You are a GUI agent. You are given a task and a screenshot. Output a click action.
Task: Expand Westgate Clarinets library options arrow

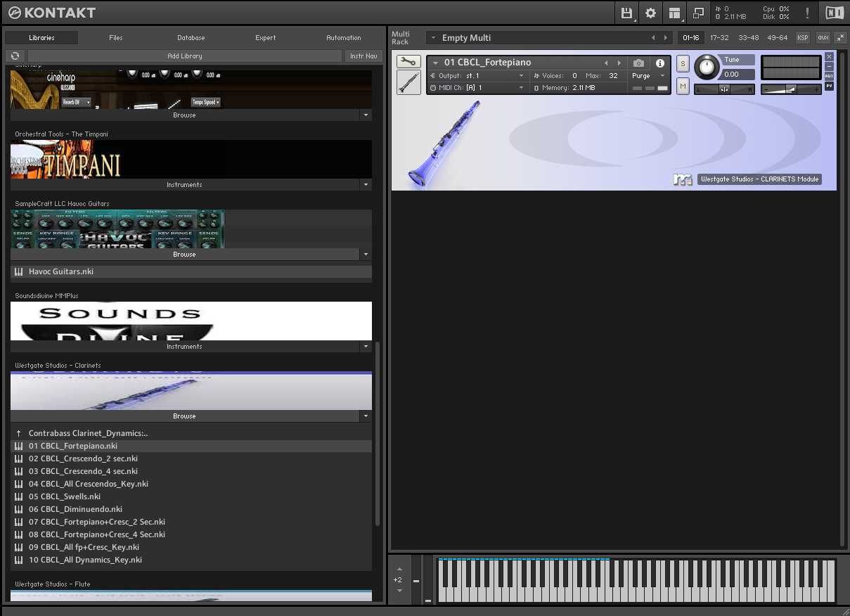coord(365,416)
